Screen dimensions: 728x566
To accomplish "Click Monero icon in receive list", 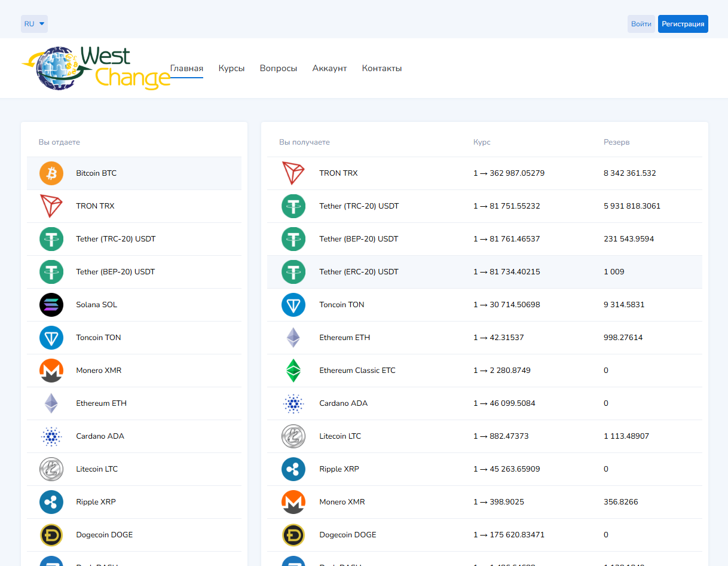I will 293,502.
